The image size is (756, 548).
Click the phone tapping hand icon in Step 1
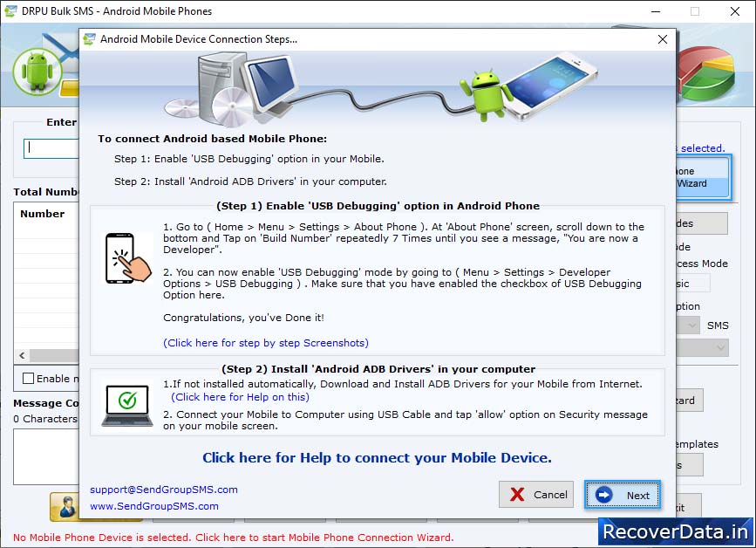pos(128,258)
